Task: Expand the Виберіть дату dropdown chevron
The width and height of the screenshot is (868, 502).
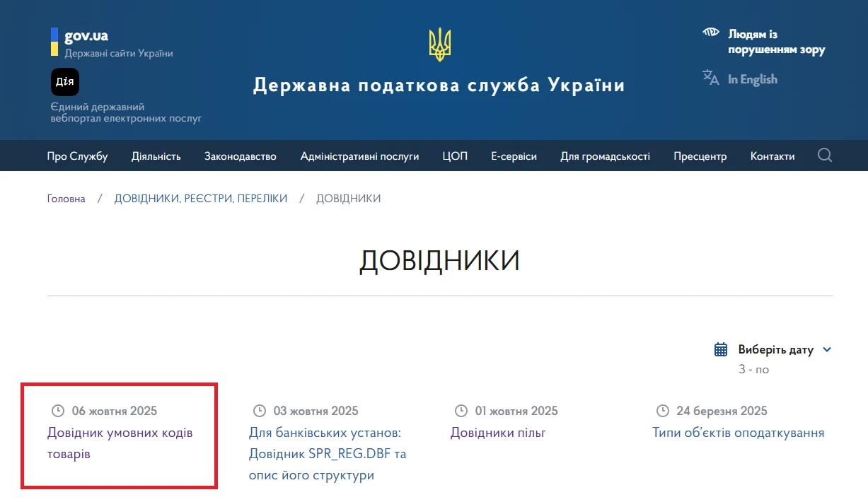Action: point(827,349)
